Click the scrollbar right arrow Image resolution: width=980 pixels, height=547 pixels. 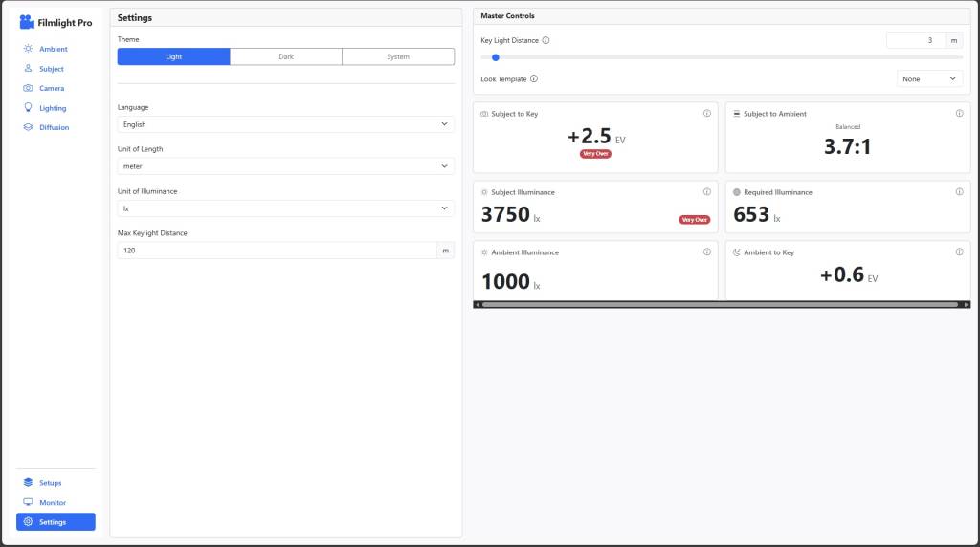point(967,305)
